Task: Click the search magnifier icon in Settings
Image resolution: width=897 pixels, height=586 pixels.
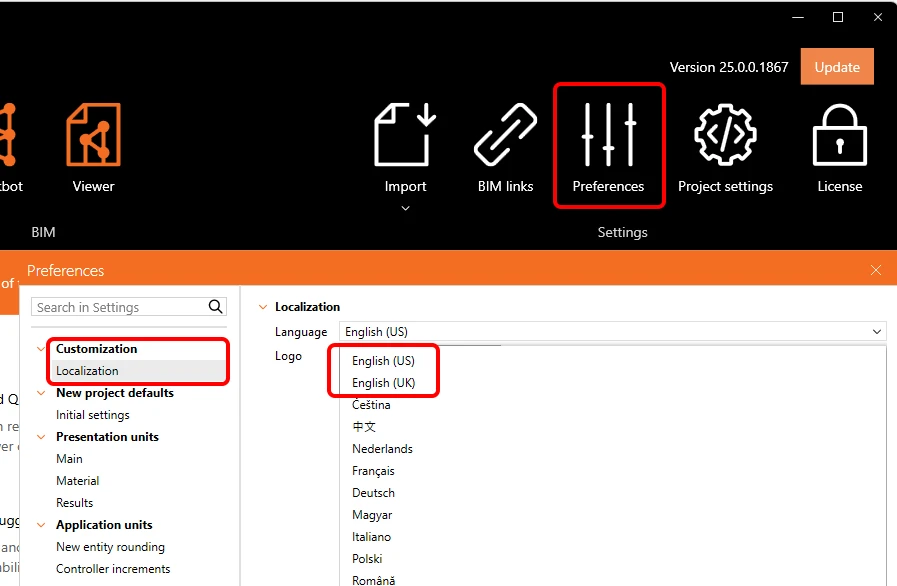Action: 216,307
